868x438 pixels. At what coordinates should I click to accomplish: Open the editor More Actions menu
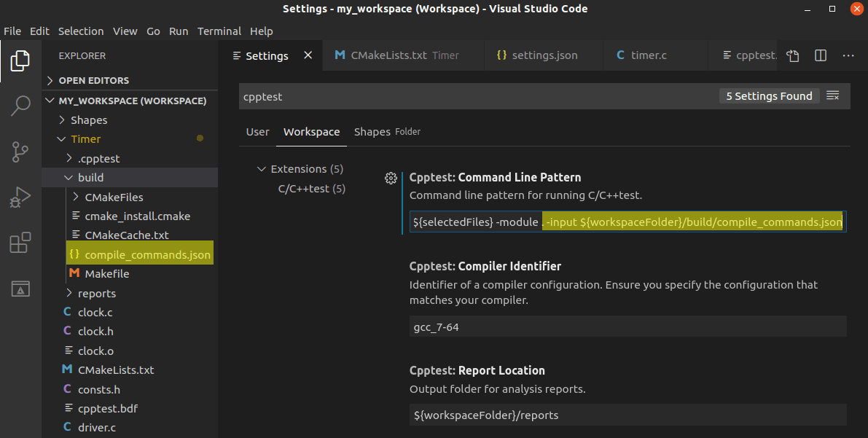pyautogui.click(x=848, y=56)
